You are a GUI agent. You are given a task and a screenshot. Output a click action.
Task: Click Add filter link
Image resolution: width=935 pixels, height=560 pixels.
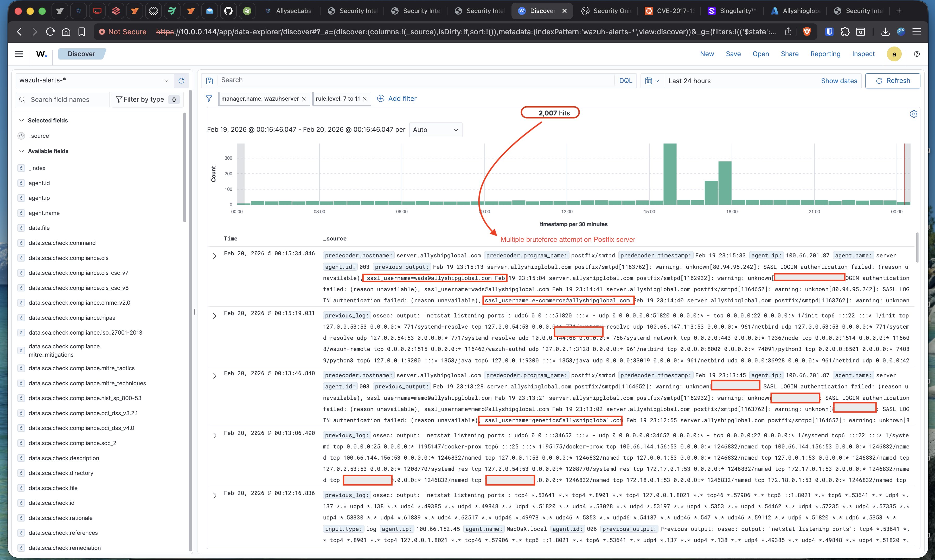pos(397,99)
